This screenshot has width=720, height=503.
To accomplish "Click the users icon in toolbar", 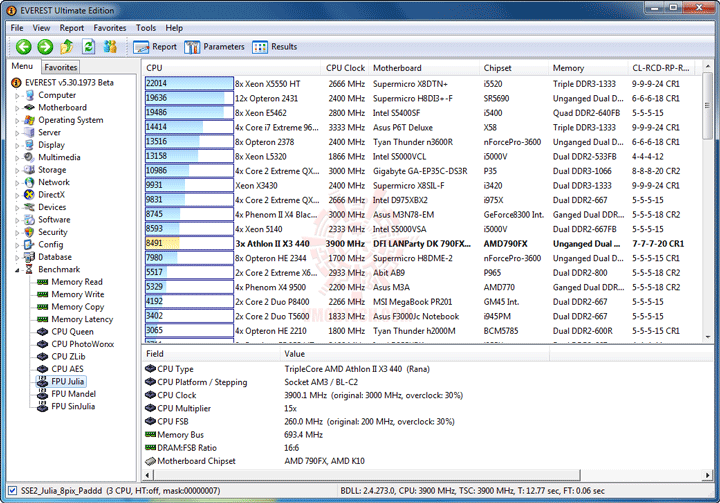I will pyautogui.click(x=110, y=46).
